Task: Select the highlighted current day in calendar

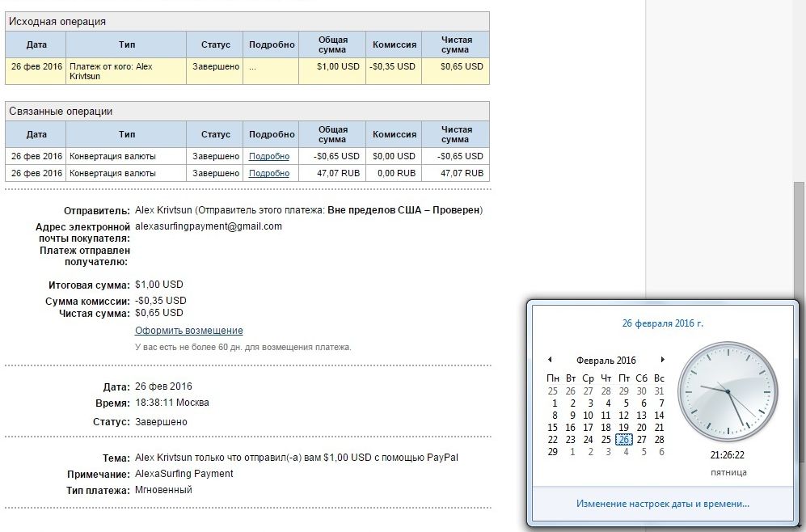Action: coord(623,440)
